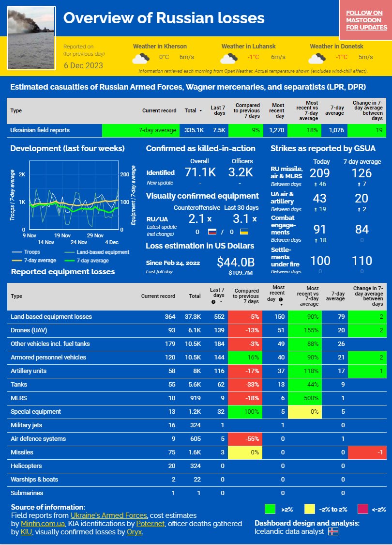Click the green 7-day average legend marker
Viewport: 392px width, 545px height.
pos(69,260)
